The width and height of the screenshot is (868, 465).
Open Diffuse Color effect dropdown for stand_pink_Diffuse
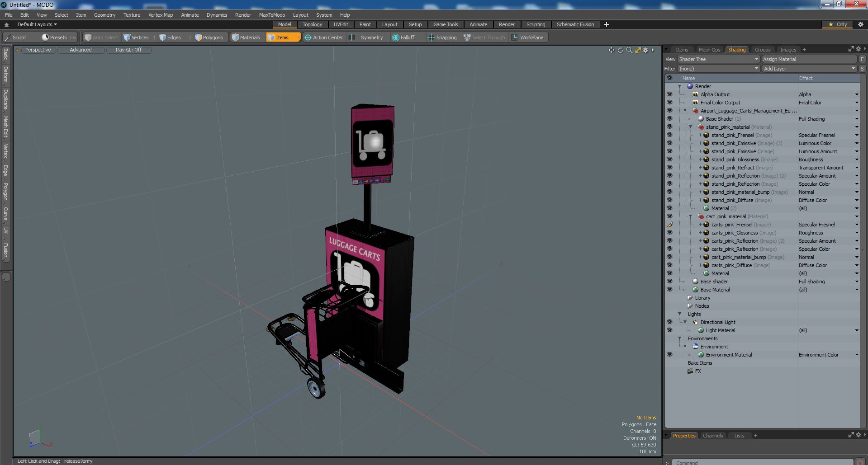tap(856, 200)
